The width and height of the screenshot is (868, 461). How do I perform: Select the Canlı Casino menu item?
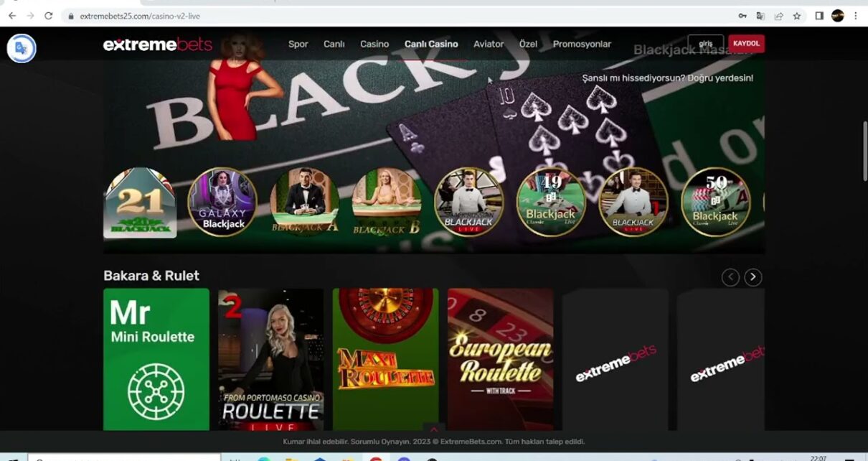coord(431,44)
